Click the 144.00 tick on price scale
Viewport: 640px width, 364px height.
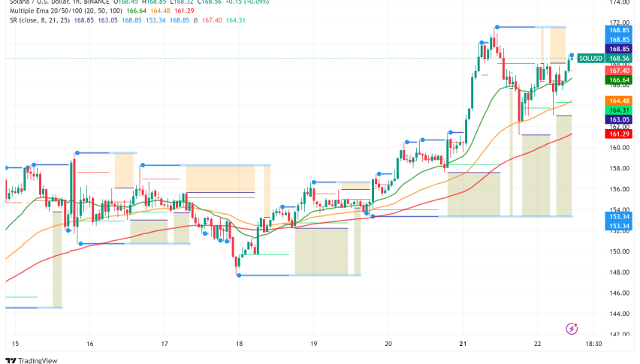coord(619,314)
